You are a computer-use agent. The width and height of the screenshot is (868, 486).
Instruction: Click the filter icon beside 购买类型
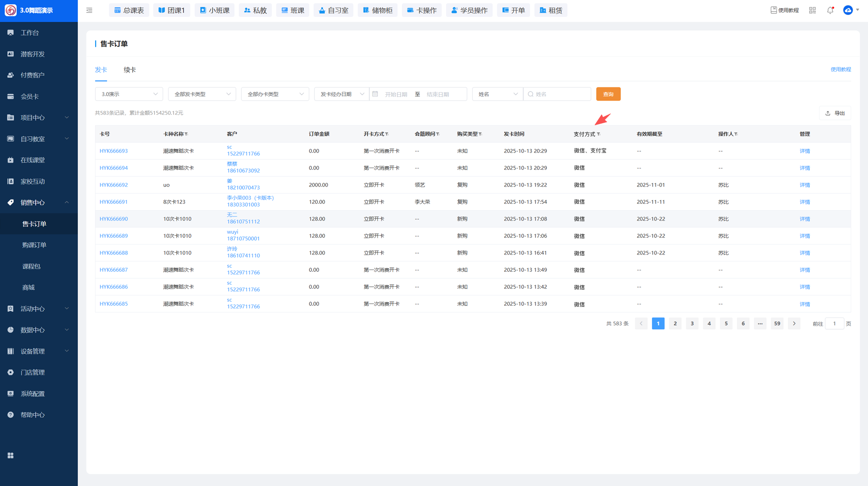point(481,134)
